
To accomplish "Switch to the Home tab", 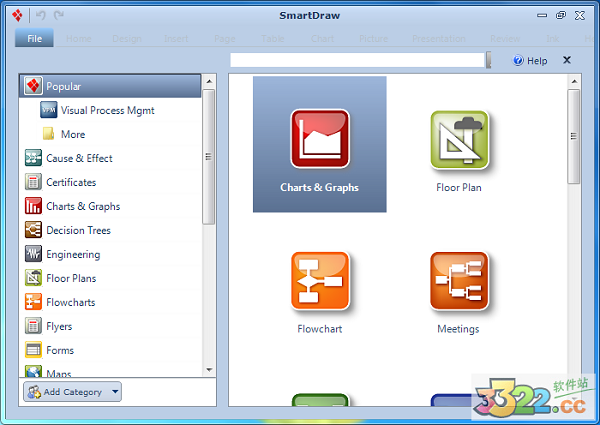I will [79, 39].
